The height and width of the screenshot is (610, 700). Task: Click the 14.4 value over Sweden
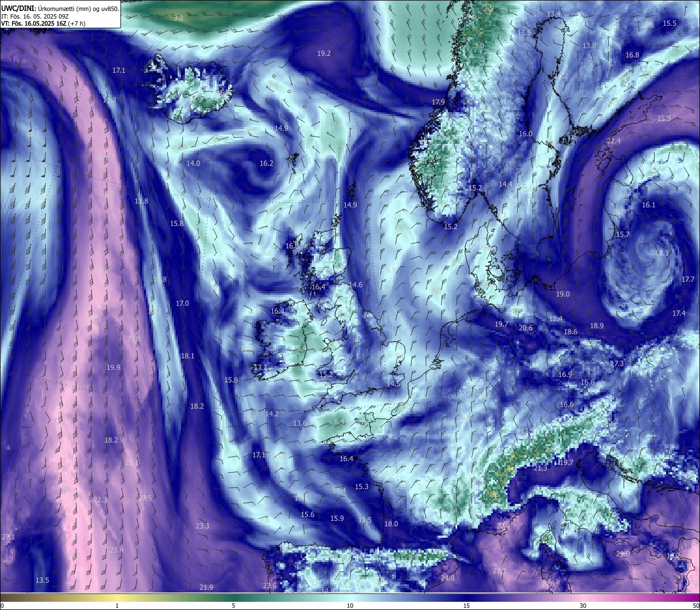coord(505,184)
